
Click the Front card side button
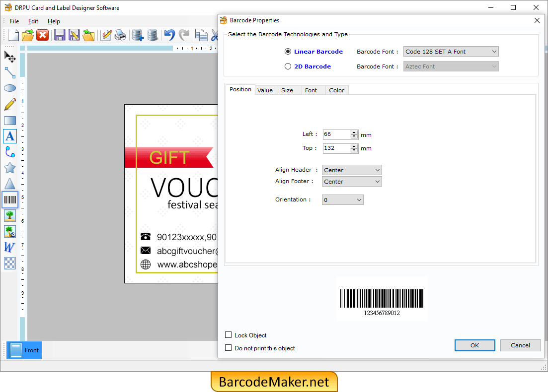(24, 350)
